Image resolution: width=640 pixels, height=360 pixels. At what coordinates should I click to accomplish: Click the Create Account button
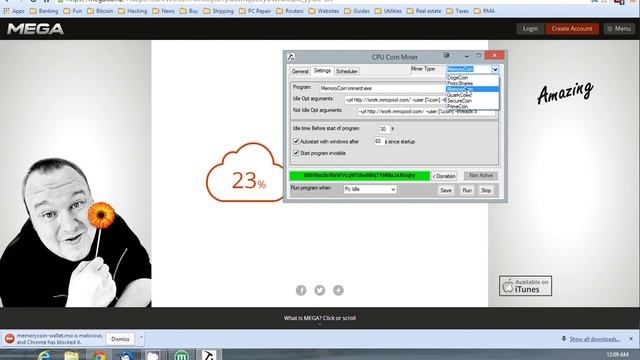click(572, 29)
